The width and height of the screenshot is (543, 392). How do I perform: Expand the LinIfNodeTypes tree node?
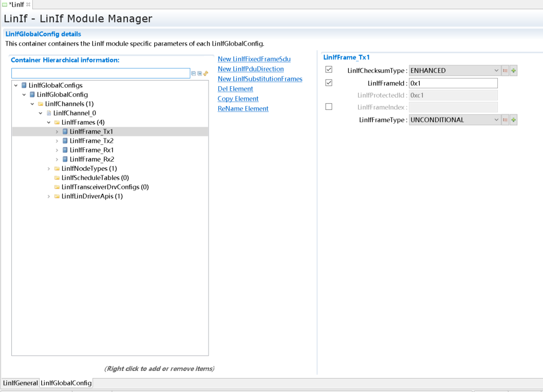click(49, 169)
